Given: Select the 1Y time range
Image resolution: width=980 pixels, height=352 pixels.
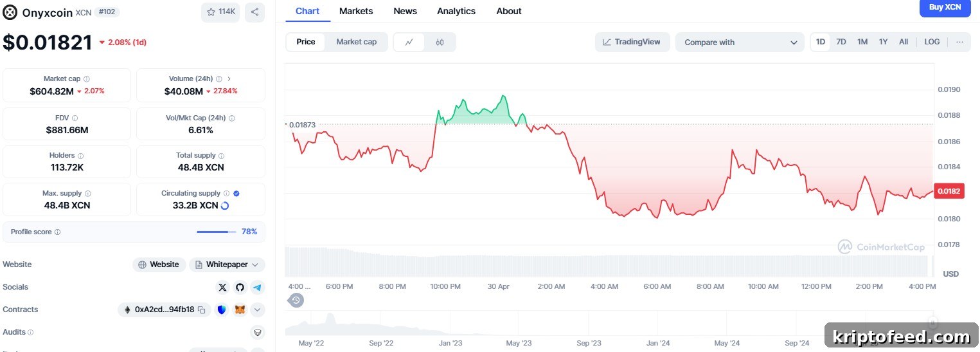Looking at the screenshot, I should [884, 42].
